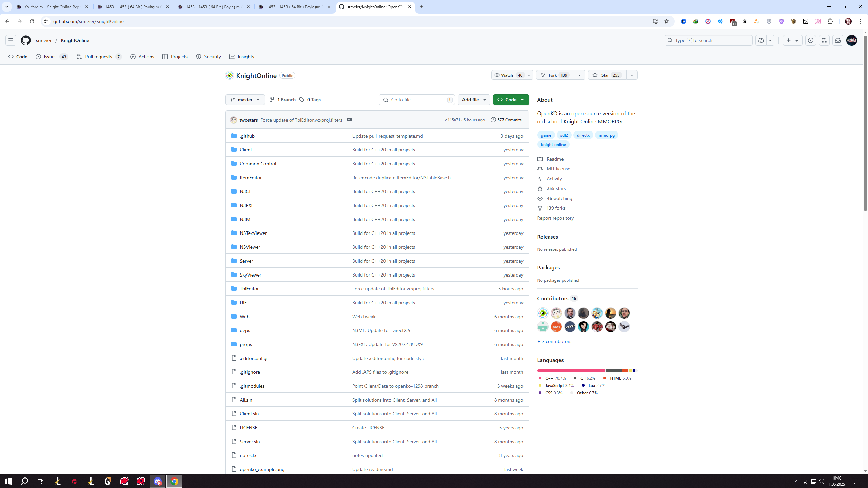Open the green Code dropdown
This screenshot has height=488, width=868.
pos(511,100)
